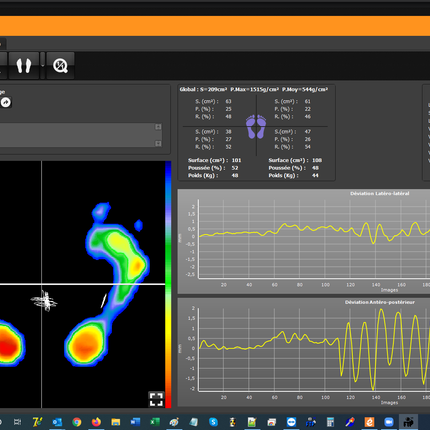
Task: Open the 7-Zip style taskbar icon
Action: click(x=37, y=422)
